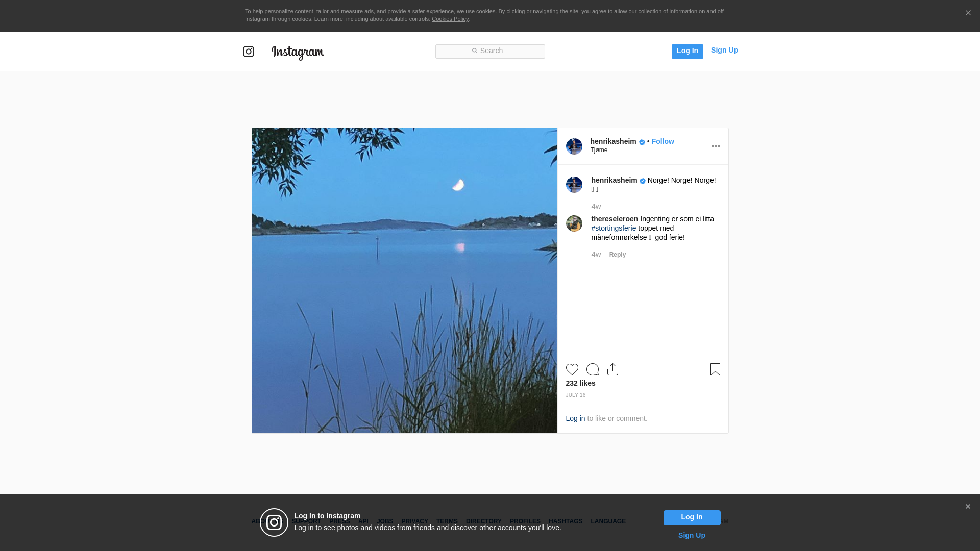This screenshot has height=551, width=980.
Task: Click henrikasheim avatar beside caption
Action: (574, 185)
